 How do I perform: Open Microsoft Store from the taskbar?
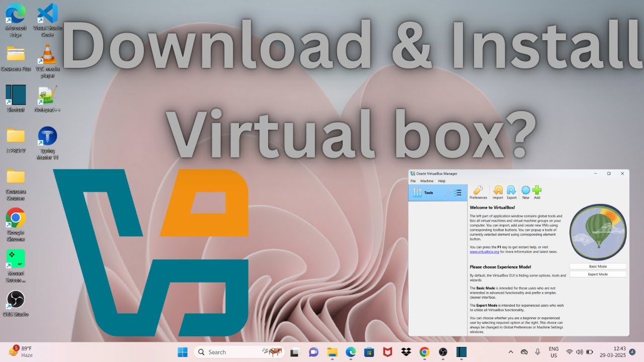click(369, 352)
